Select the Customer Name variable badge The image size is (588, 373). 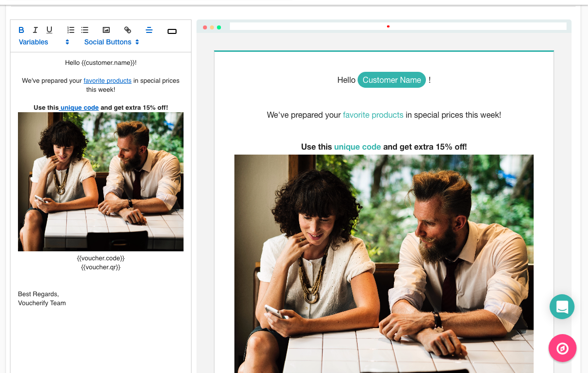point(392,80)
